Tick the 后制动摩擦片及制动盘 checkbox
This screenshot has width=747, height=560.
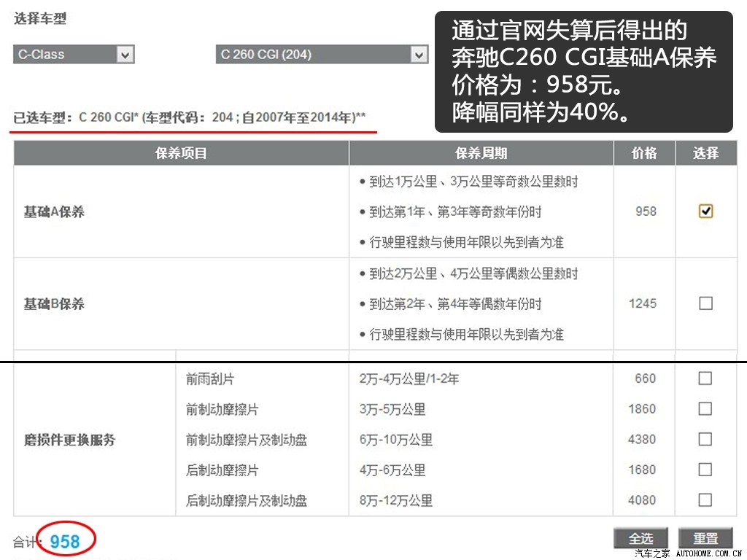[x=705, y=500]
